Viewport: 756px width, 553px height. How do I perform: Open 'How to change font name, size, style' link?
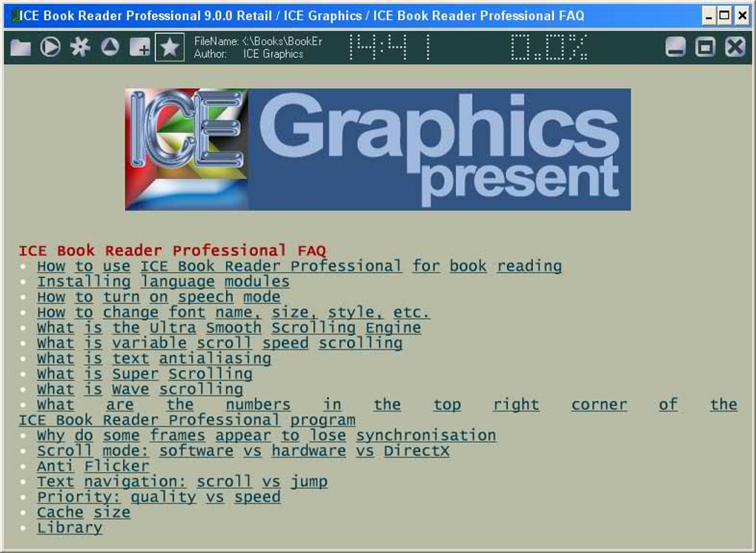coord(233,312)
